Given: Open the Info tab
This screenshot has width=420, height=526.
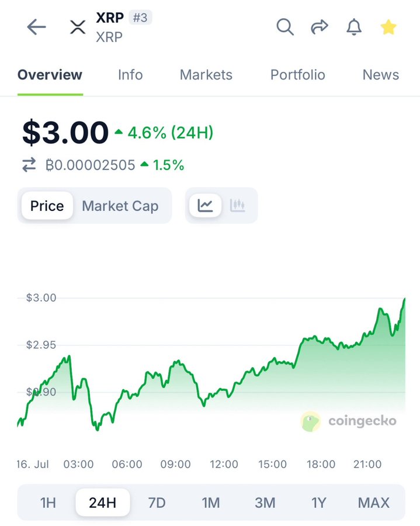Looking at the screenshot, I should coord(130,75).
